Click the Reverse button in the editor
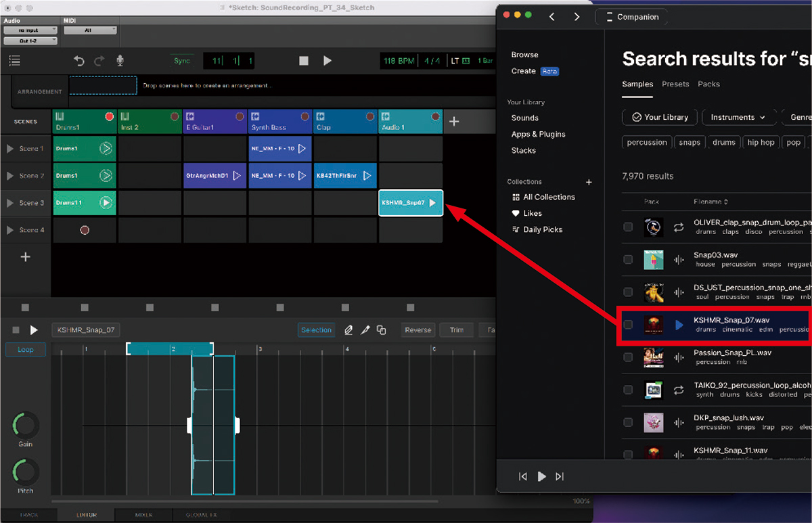Image resolution: width=812 pixels, height=523 pixels. pyautogui.click(x=418, y=330)
